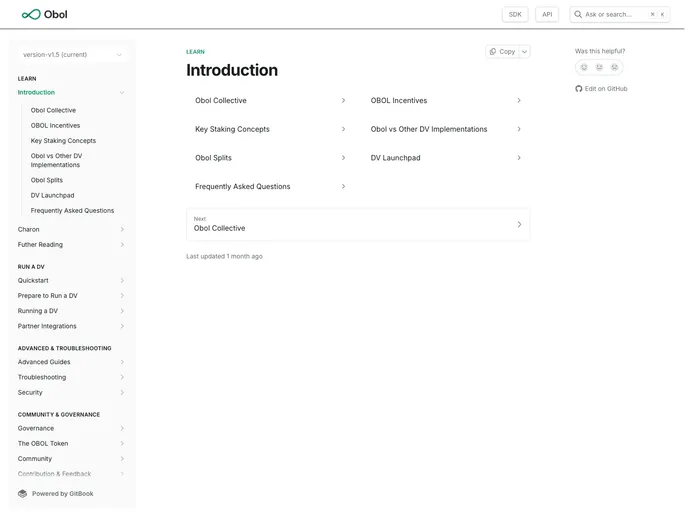Select Frequently Asked Questions in sidebar
Viewport: 688px width, 512px height.
[72, 211]
